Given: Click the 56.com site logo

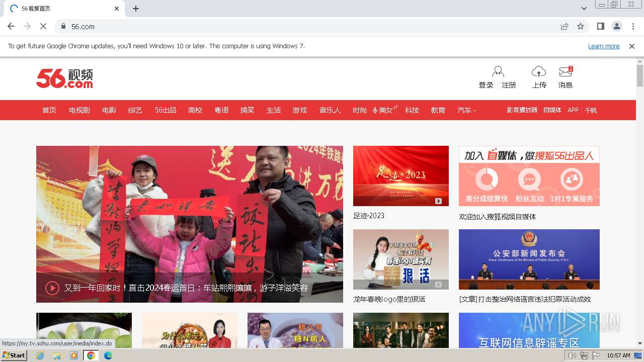Looking at the screenshot, I should click(x=64, y=78).
